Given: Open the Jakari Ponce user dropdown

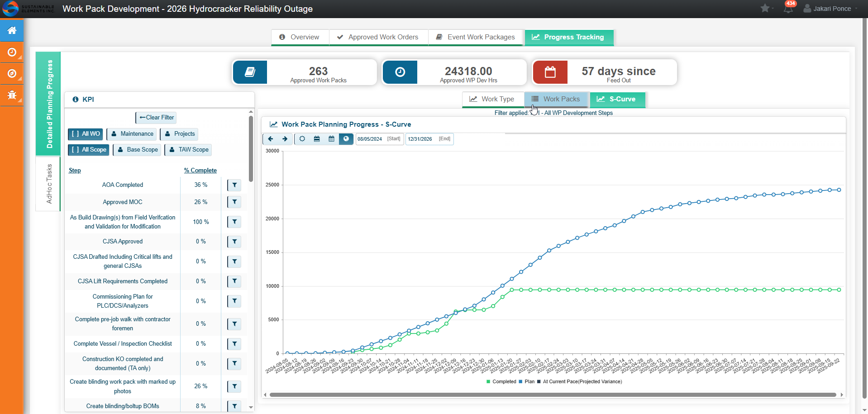Looking at the screenshot, I should tap(831, 9).
